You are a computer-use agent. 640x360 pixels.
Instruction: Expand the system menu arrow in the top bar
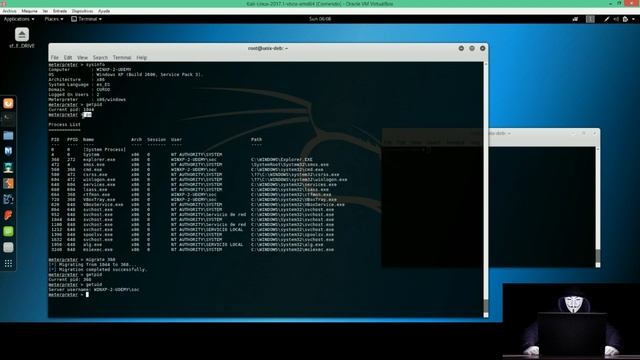click(x=633, y=19)
